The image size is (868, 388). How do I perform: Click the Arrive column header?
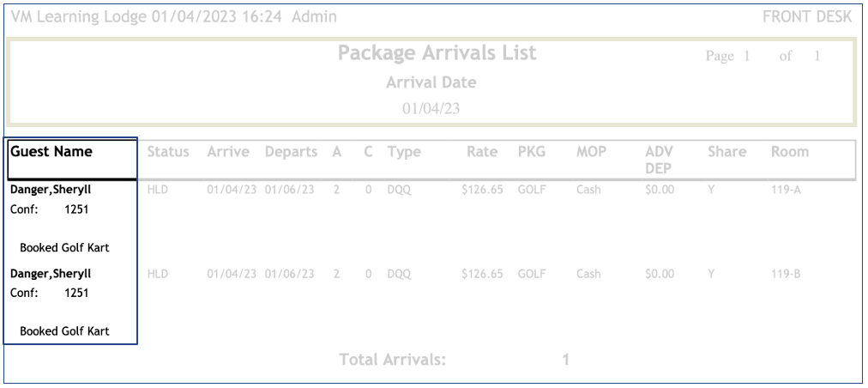pyautogui.click(x=228, y=152)
